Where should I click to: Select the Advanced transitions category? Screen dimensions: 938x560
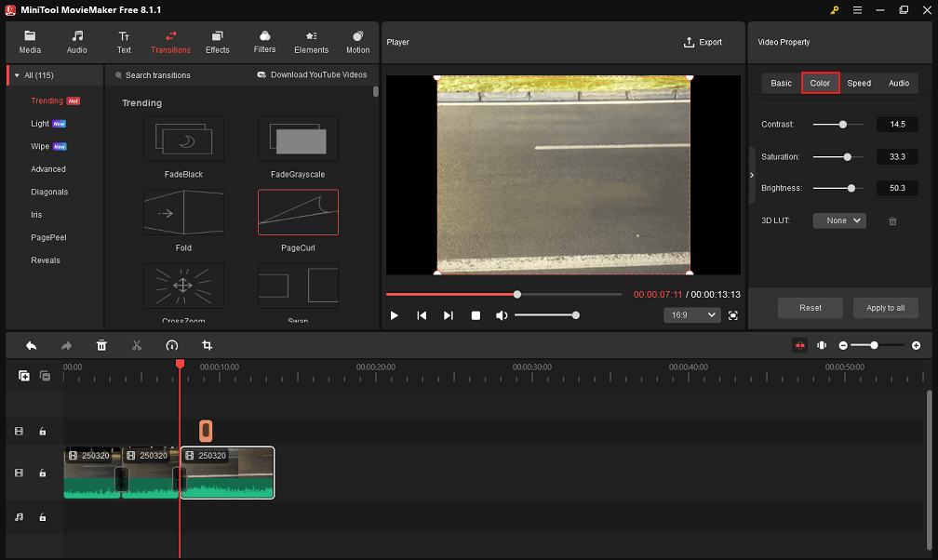pos(48,169)
